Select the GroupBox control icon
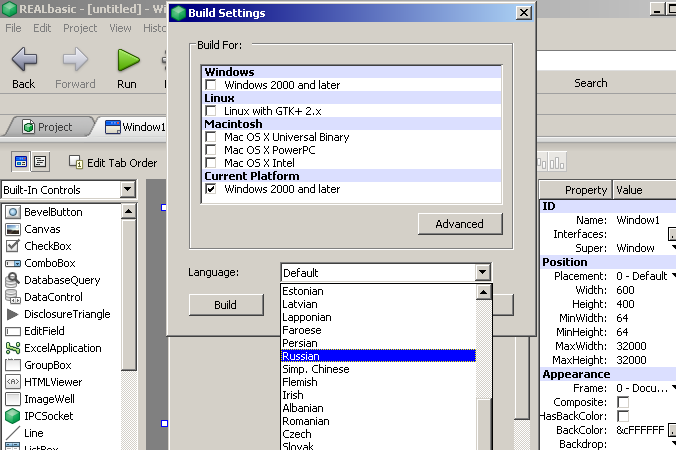Viewport: 676px width, 450px height. tap(13, 365)
